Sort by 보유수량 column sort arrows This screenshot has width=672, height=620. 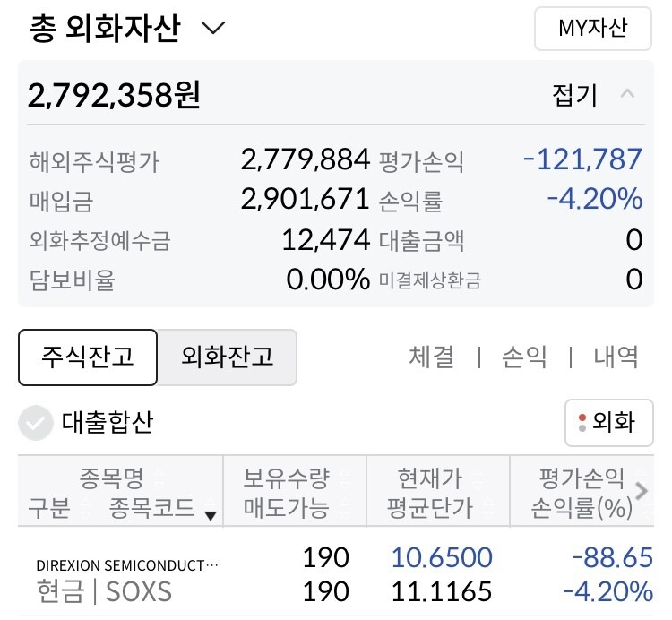pos(345,478)
